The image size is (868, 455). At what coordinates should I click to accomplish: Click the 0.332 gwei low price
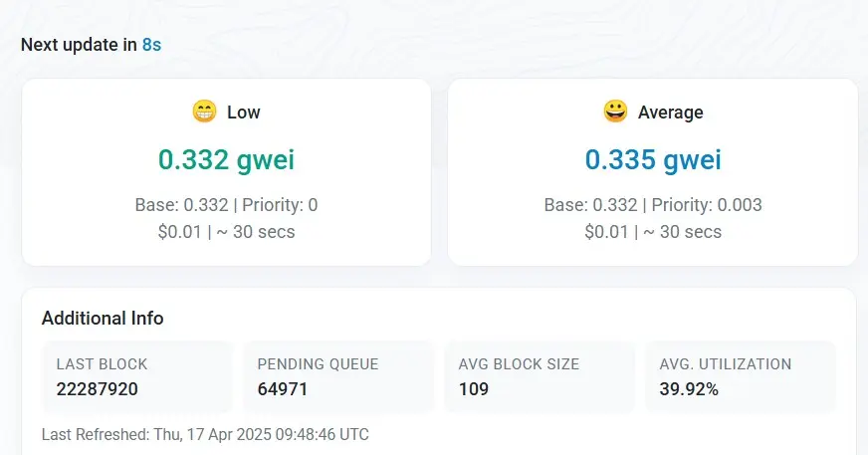226,159
